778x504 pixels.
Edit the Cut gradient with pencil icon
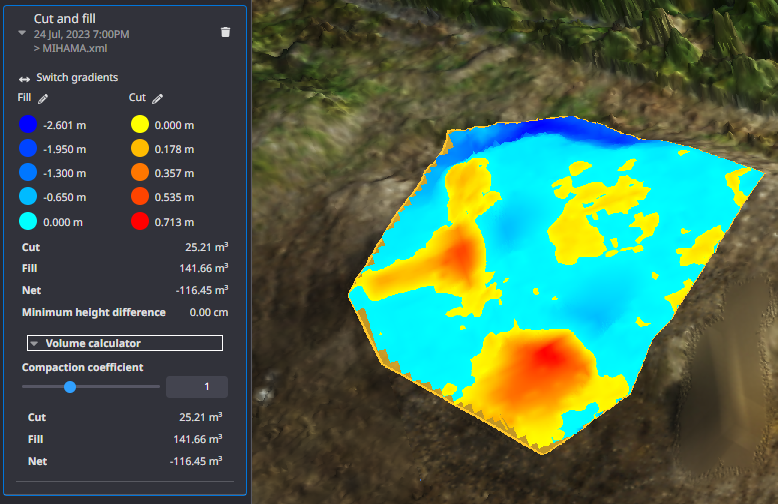pos(157,99)
